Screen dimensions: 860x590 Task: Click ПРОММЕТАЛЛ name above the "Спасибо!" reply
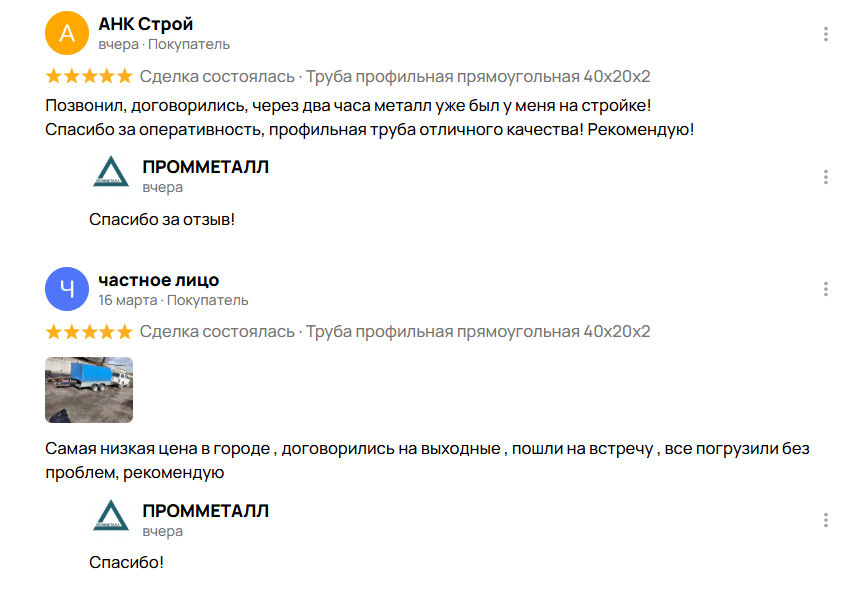pyautogui.click(x=206, y=511)
